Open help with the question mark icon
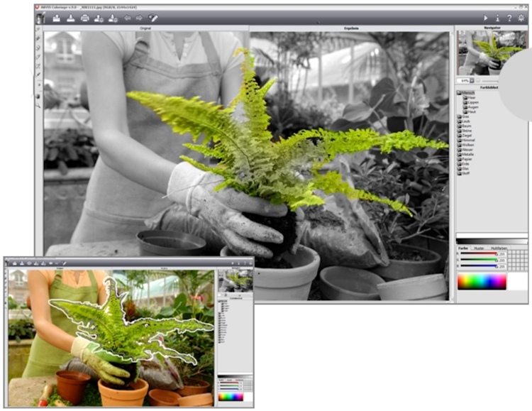532x411 pixels. 509,18
